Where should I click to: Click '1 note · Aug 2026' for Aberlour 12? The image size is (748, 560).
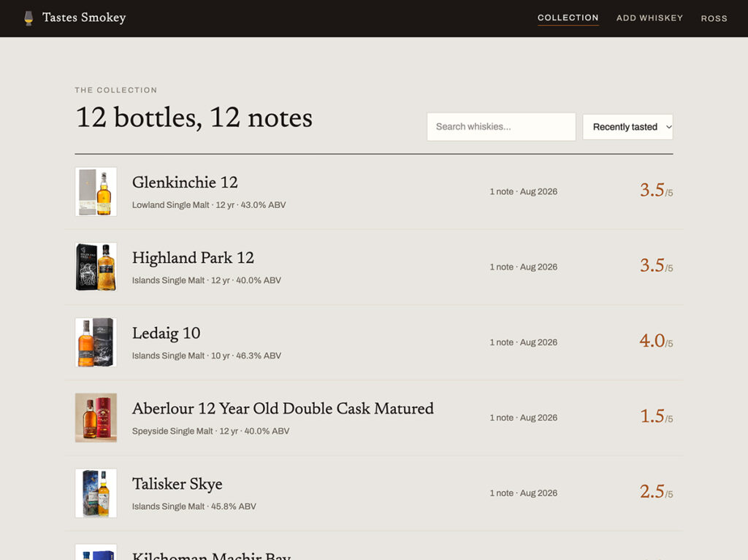click(x=523, y=418)
